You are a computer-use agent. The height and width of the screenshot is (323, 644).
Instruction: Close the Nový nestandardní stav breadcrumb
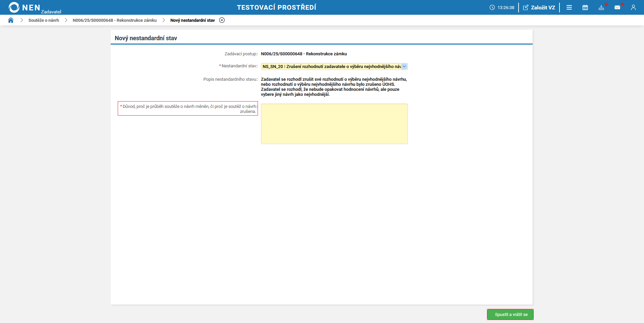click(x=222, y=20)
